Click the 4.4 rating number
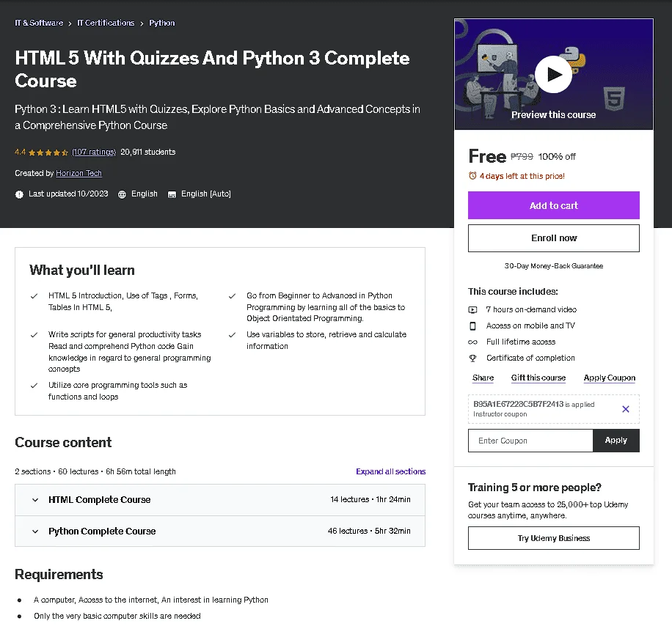The height and width of the screenshot is (640, 672). (x=20, y=152)
